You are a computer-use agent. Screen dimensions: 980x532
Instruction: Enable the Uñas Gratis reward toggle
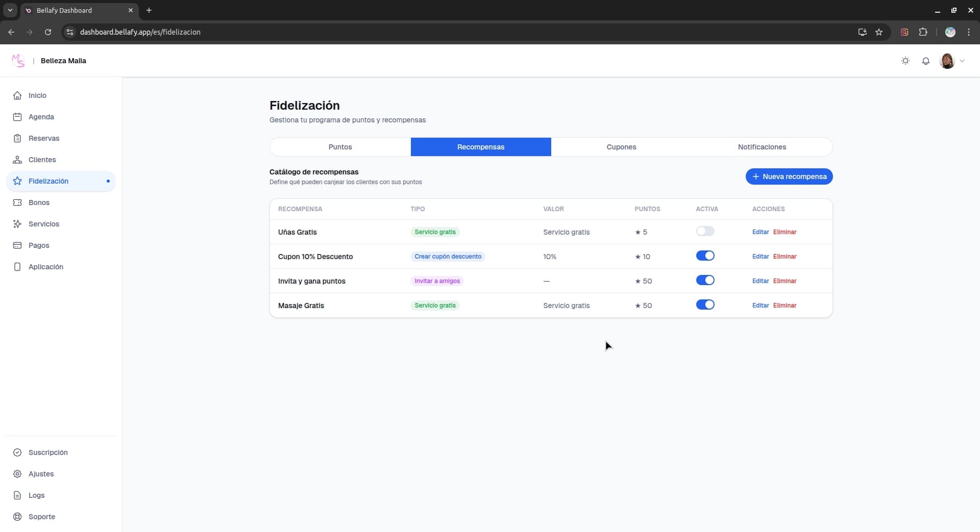point(705,232)
